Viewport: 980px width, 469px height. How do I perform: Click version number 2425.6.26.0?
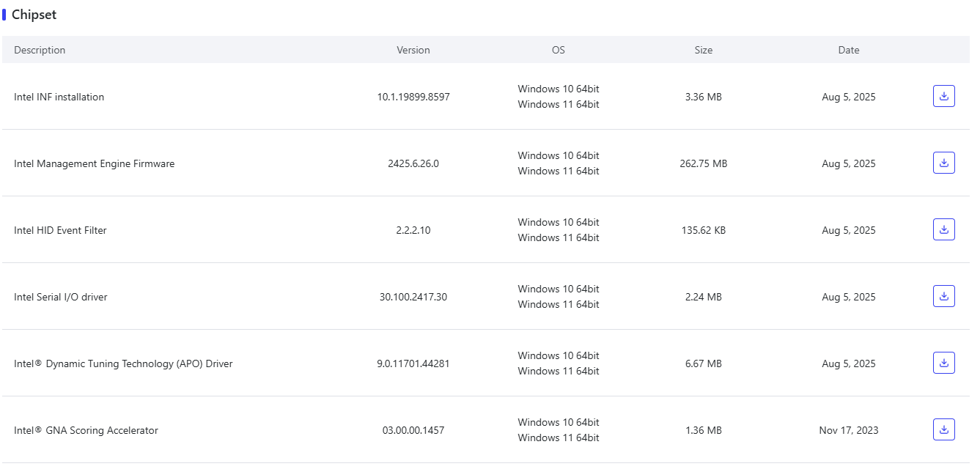point(413,163)
